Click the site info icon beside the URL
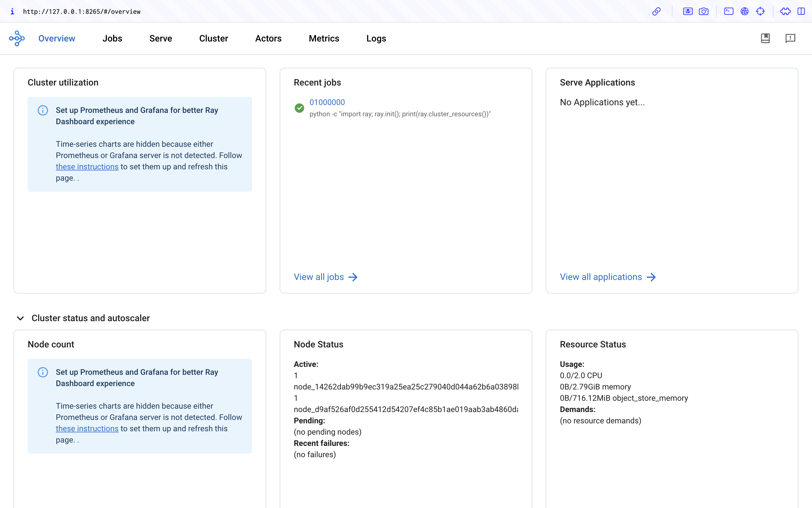The image size is (812, 508). click(x=12, y=11)
